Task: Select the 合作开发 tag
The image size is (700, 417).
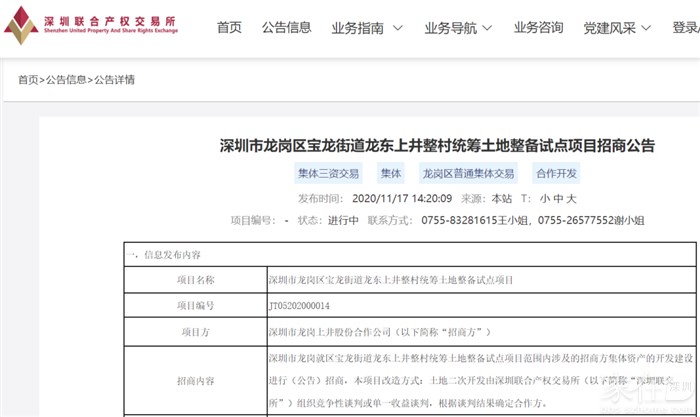Action: coord(555,173)
